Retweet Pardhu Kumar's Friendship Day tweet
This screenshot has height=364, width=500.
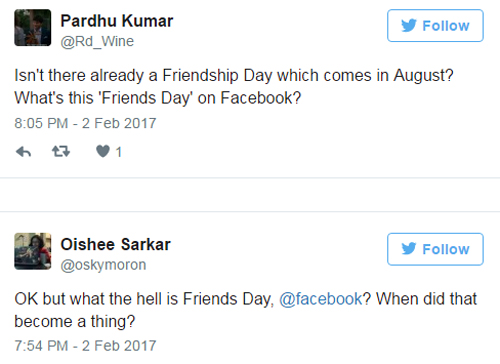[x=61, y=152]
